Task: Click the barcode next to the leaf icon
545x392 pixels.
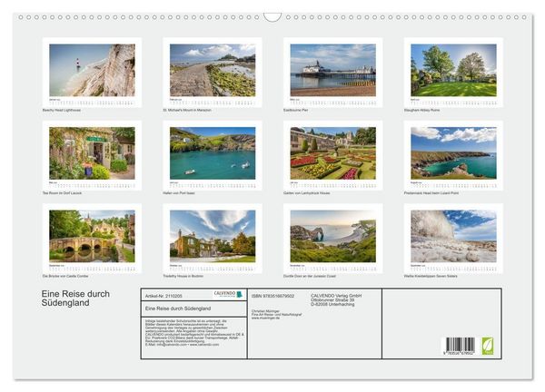Action: point(460,346)
